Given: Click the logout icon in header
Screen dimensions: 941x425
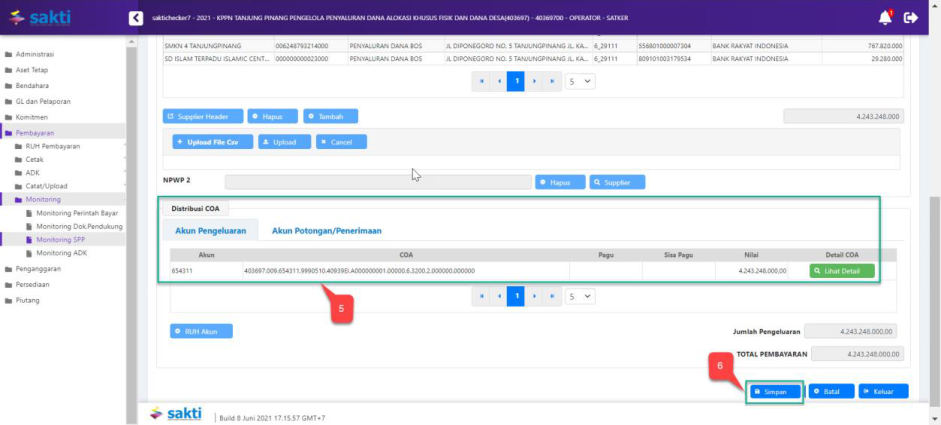Looking at the screenshot, I should pos(910,17).
